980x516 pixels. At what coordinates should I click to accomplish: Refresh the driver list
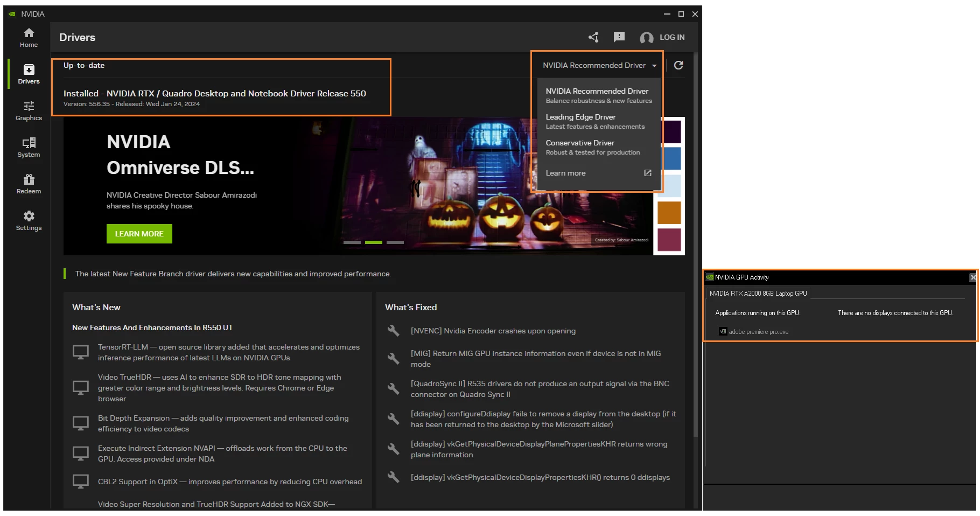click(678, 65)
